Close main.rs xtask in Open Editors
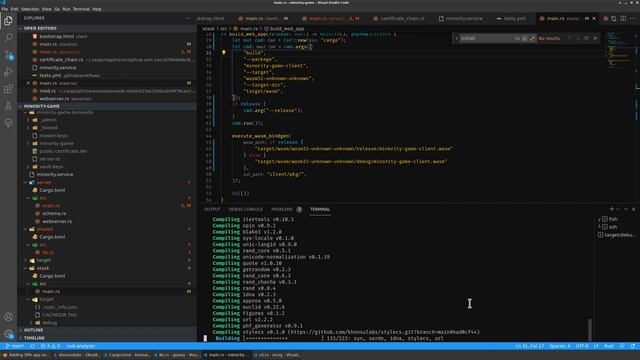Viewport: 640px width, 360px height. pyautogui.click(x=28, y=83)
